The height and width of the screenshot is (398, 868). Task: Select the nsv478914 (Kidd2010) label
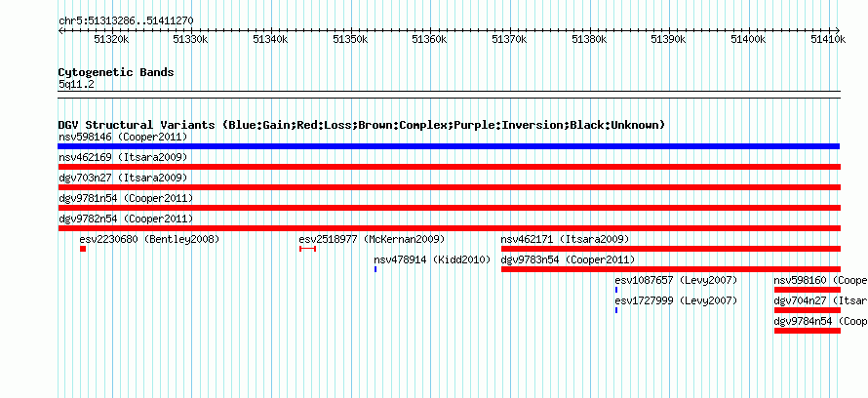coord(432,259)
